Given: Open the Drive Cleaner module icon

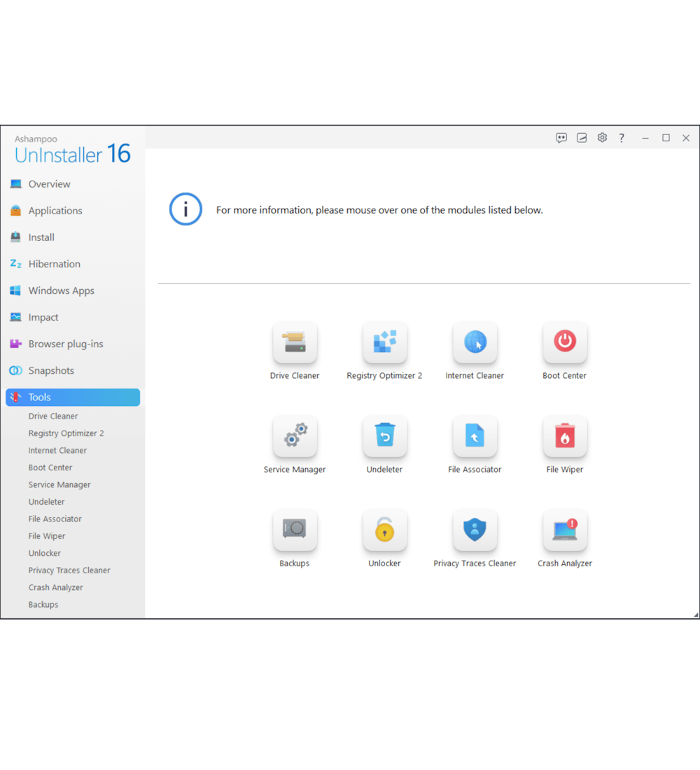Looking at the screenshot, I should [x=295, y=343].
